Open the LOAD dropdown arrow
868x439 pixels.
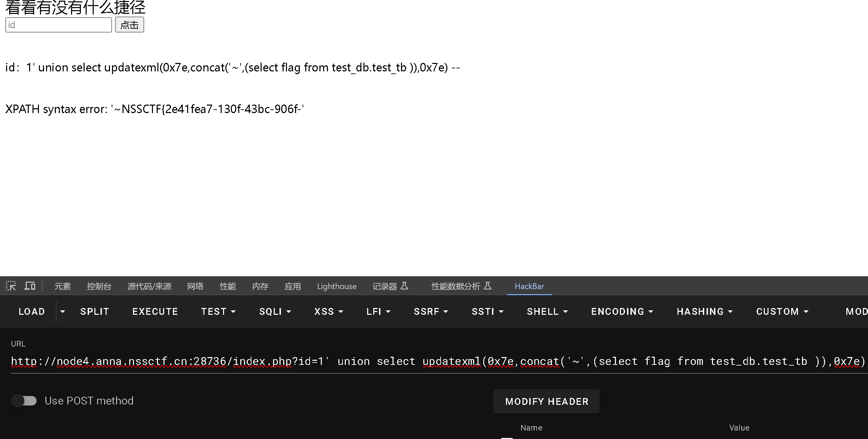coord(63,311)
